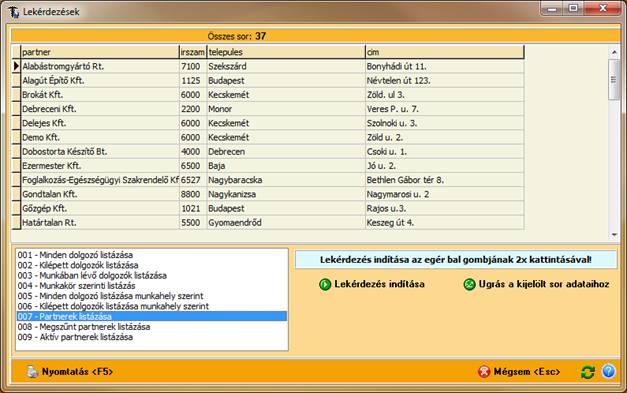Click the Debrecen settlement cell
Viewport: 627px width, 393px height.
tap(286, 152)
